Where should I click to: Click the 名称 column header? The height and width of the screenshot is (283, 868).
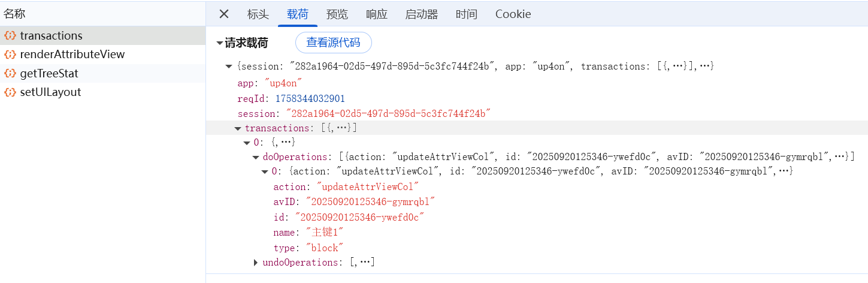click(14, 14)
